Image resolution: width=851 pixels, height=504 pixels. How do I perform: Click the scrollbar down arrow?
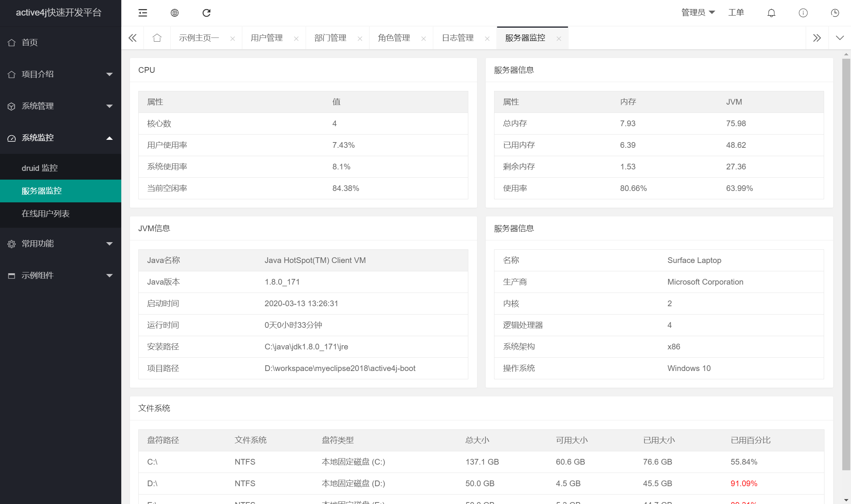[x=846, y=500]
